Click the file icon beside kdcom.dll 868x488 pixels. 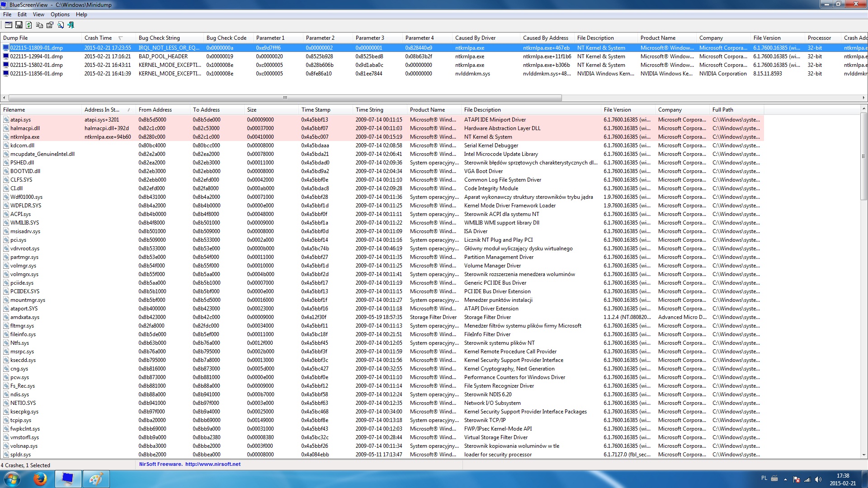point(6,145)
